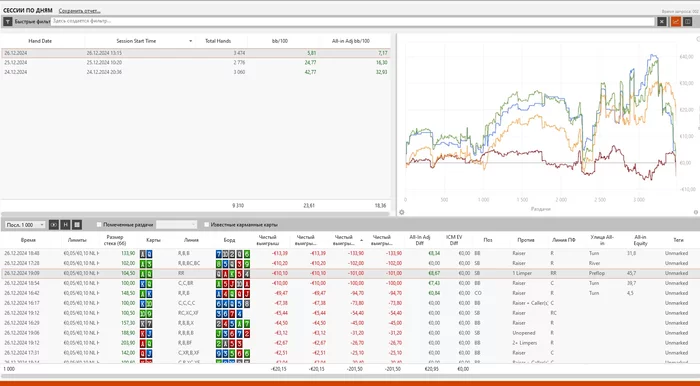This screenshot has height=386, width=700.
Task: Select hand row at 26.12.2024 18:48
Action: pos(350,253)
